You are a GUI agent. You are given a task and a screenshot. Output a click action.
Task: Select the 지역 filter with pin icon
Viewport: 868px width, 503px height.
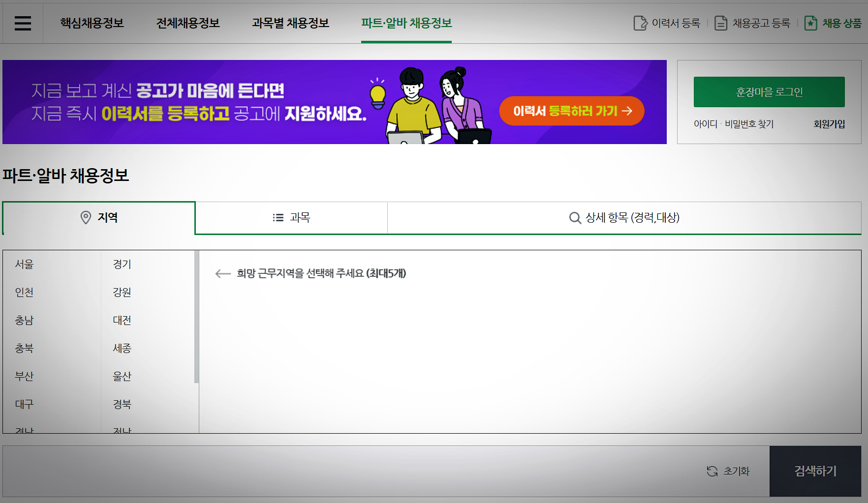click(98, 218)
